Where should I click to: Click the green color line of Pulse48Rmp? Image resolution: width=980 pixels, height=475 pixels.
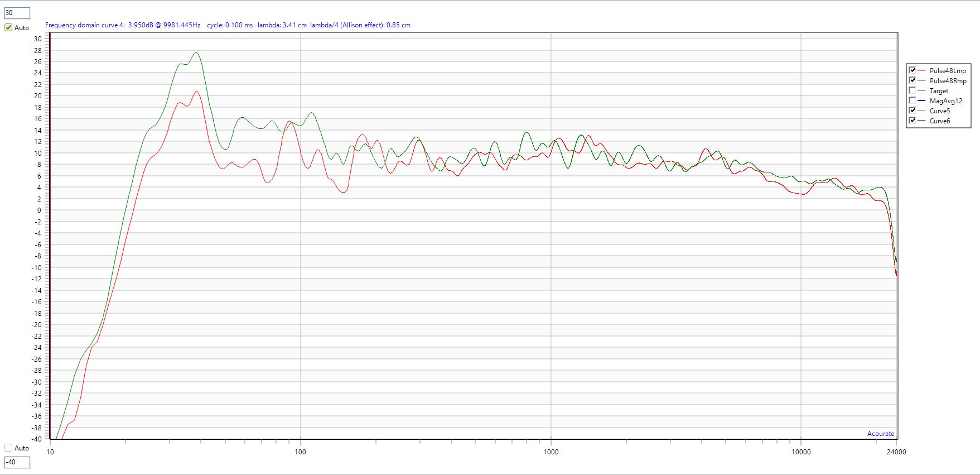point(921,81)
